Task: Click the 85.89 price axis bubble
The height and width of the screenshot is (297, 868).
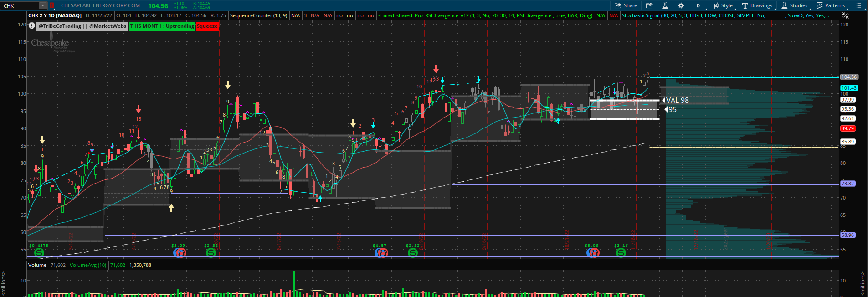Action: (x=848, y=142)
